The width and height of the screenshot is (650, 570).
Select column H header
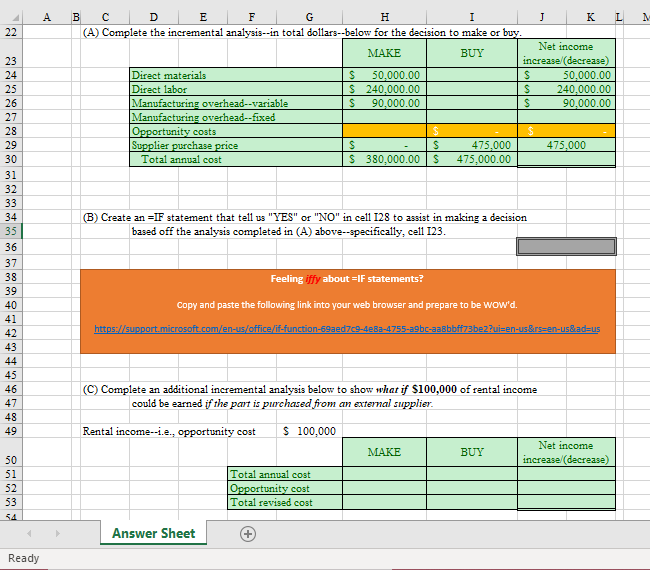point(384,17)
